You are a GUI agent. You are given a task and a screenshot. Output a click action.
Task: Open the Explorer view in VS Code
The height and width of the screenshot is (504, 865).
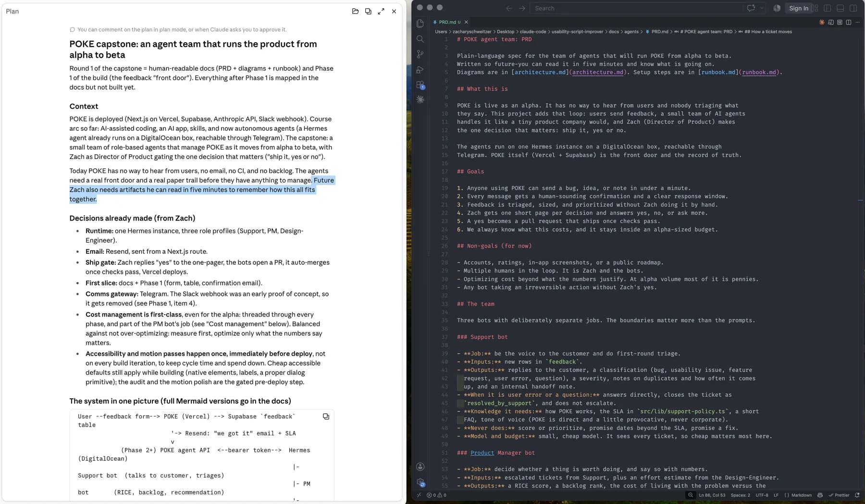click(x=420, y=24)
